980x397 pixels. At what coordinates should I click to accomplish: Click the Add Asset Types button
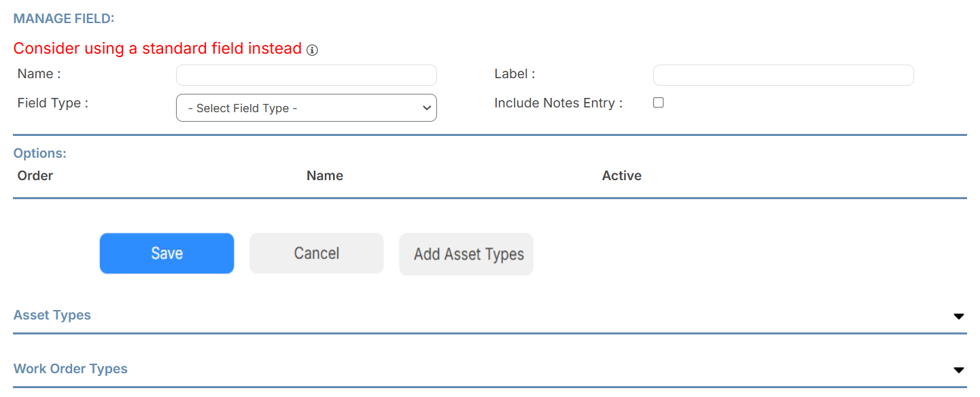point(466,254)
